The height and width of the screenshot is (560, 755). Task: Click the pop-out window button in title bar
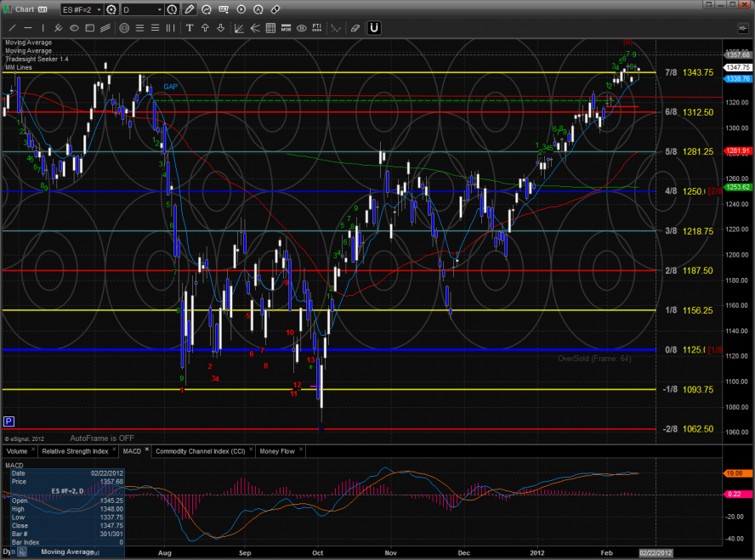tap(708, 4)
